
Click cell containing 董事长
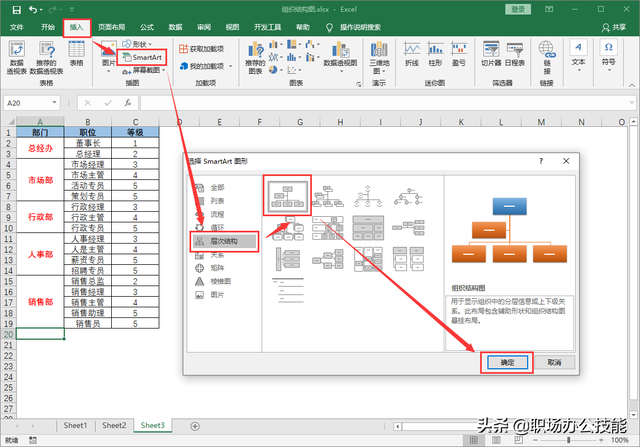pos(88,143)
